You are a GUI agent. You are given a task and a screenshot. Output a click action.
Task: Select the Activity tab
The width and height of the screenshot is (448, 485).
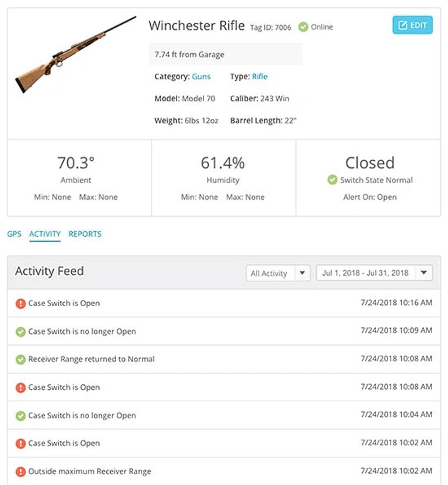pyautogui.click(x=45, y=234)
